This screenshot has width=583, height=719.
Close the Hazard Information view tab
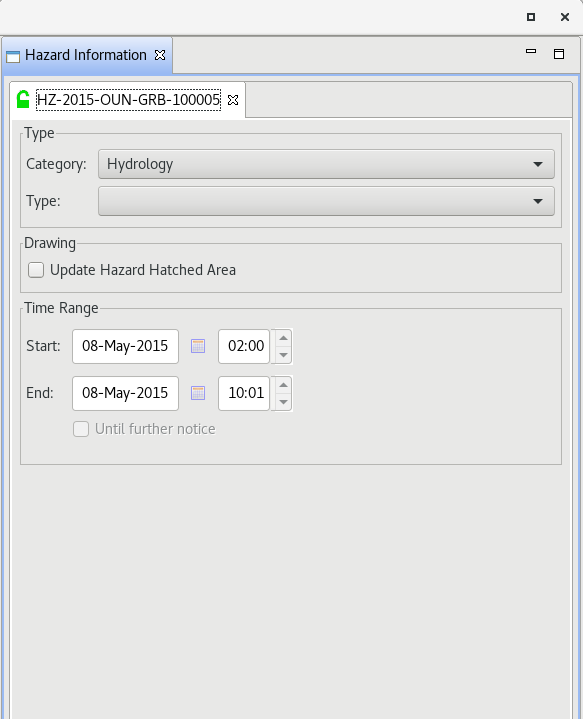(160, 55)
